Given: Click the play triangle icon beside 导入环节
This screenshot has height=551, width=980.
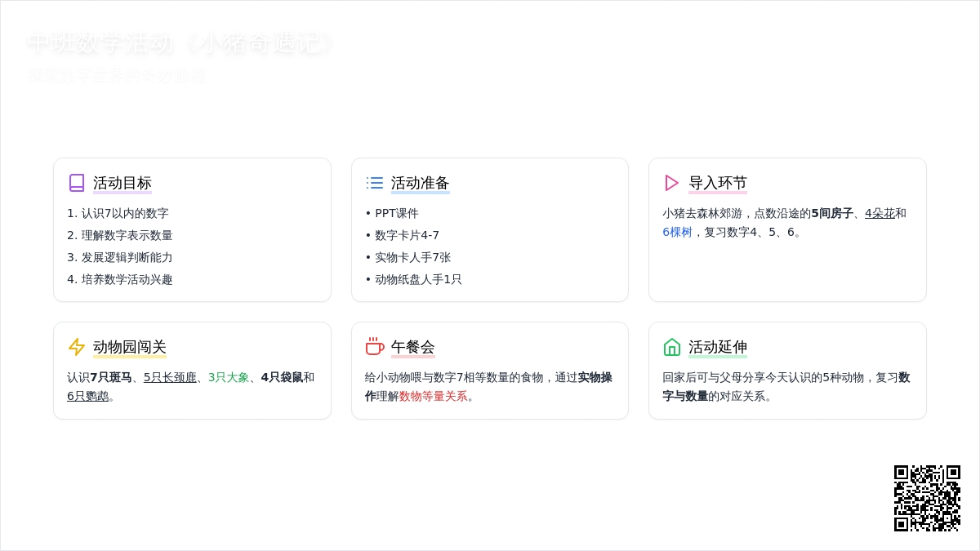Looking at the screenshot, I should coord(672,183).
